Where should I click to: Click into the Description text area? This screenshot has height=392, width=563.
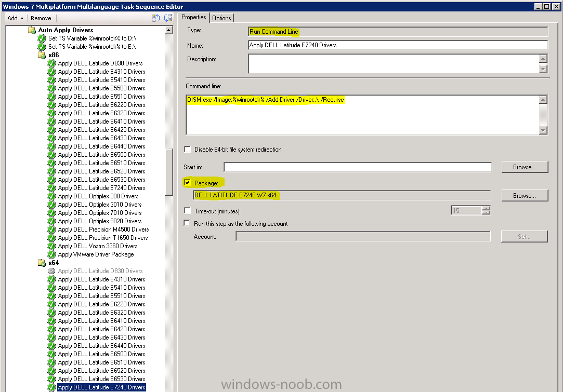coord(394,64)
